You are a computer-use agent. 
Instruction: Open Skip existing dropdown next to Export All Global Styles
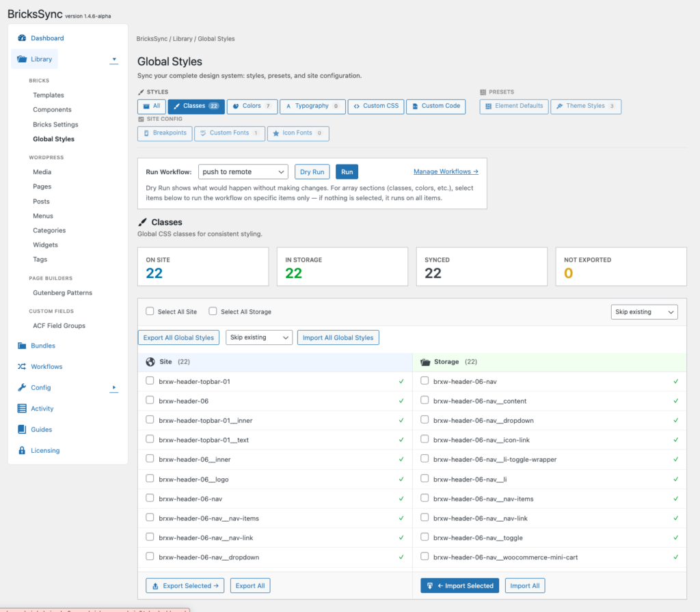click(259, 337)
